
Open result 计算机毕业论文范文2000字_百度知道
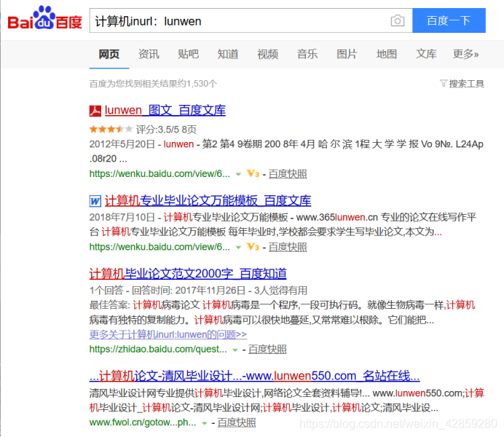click(188, 274)
